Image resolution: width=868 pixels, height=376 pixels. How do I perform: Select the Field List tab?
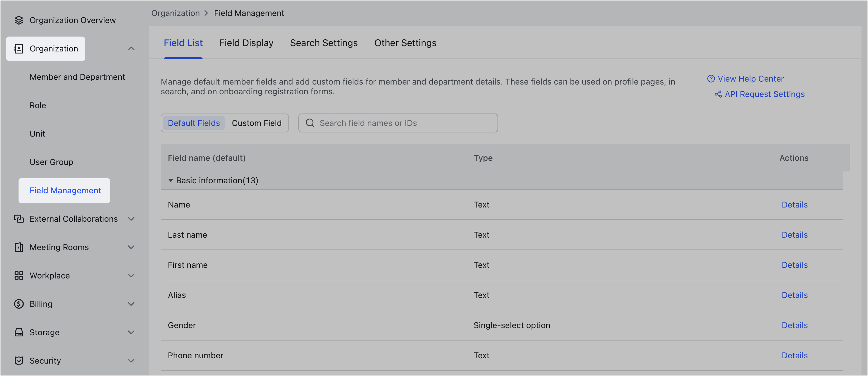[x=183, y=43]
